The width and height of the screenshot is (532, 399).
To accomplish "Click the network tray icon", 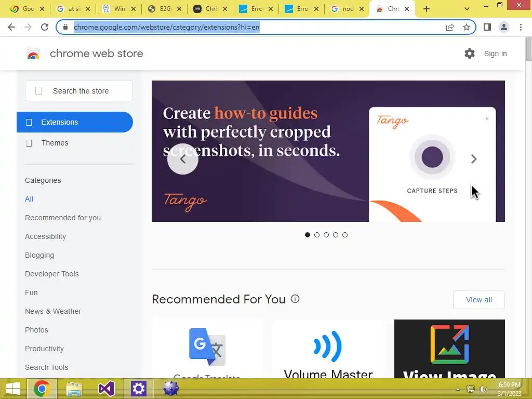I will point(471,389).
